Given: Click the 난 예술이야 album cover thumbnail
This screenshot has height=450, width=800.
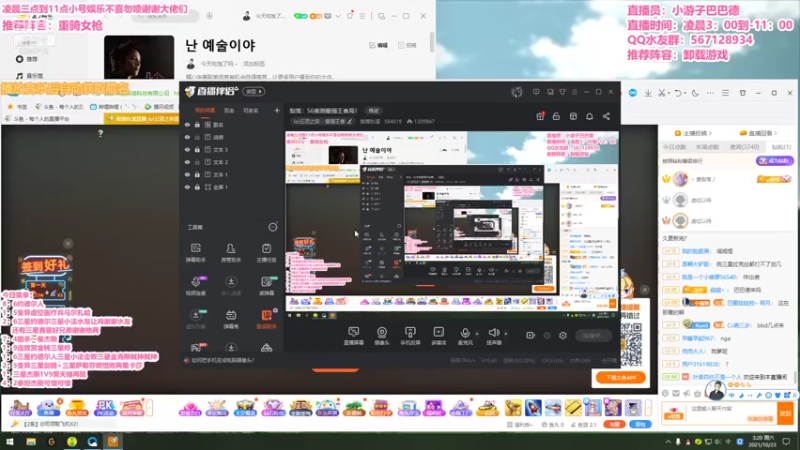Looking at the screenshot, I should pyautogui.click(x=139, y=57).
